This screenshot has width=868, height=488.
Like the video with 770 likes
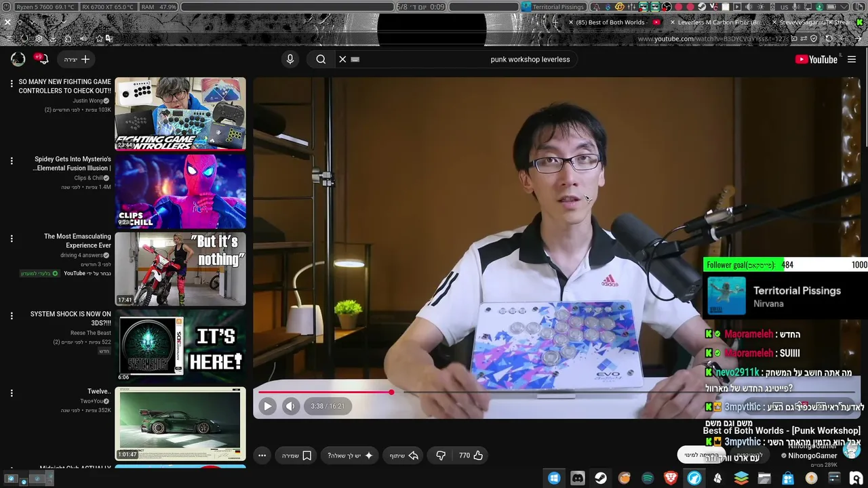[471, 455]
